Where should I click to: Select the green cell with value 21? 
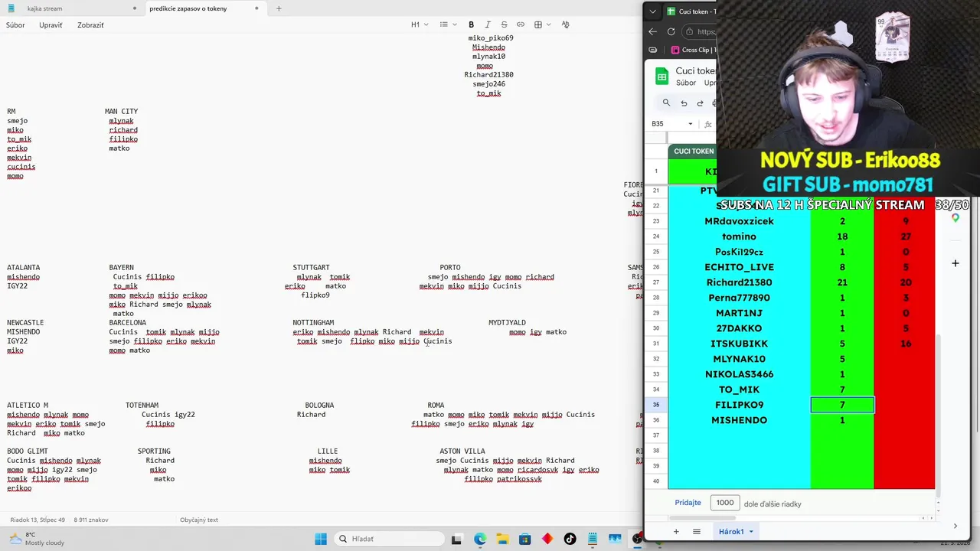pos(842,282)
